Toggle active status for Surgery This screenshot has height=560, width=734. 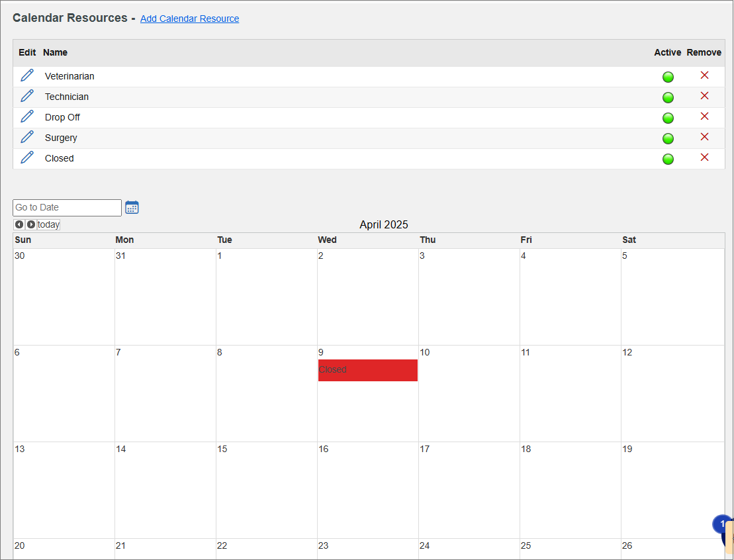[668, 138]
